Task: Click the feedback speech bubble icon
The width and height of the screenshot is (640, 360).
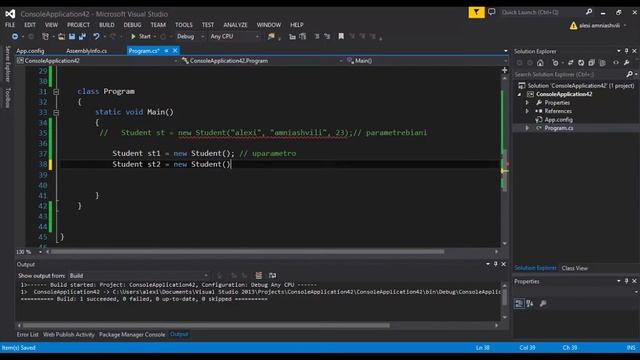Action: pyautogui.click(x=492, y=12)
